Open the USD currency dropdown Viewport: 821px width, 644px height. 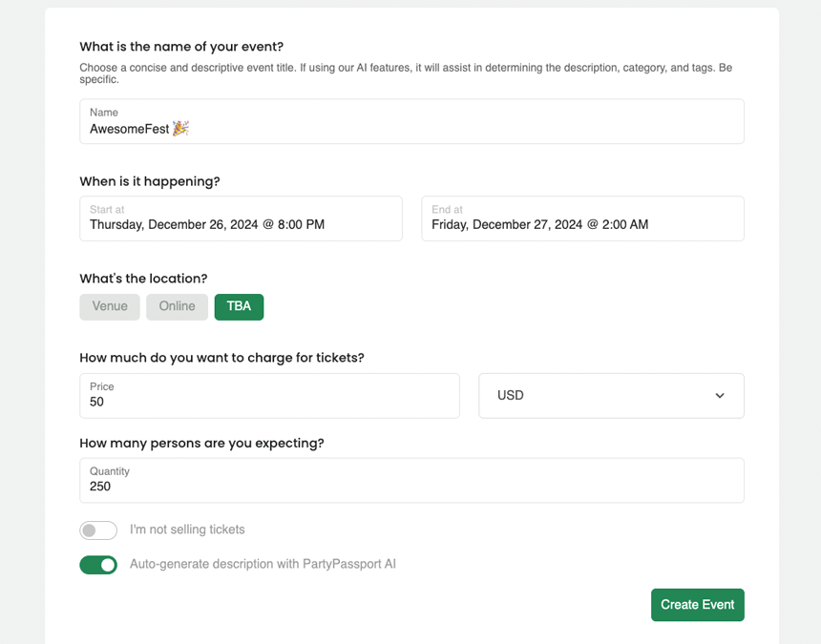tap(611, 396)
